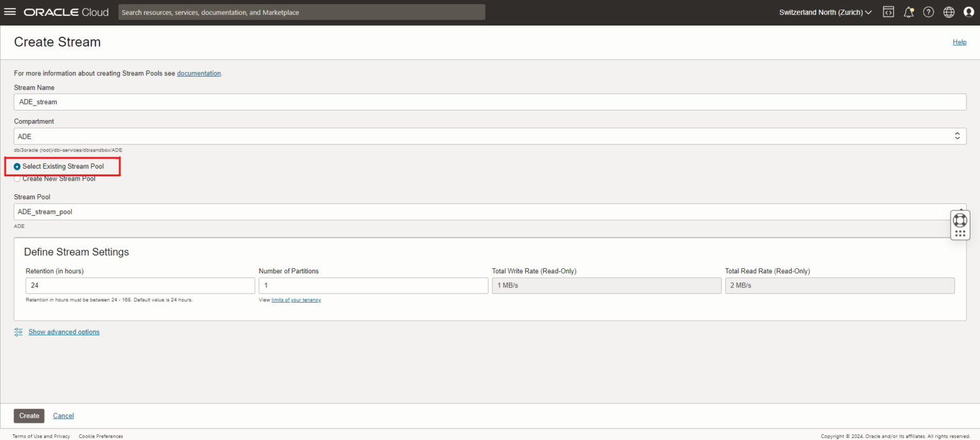
Task: Open the hamburger navigation menu
Action: (10, 12)
